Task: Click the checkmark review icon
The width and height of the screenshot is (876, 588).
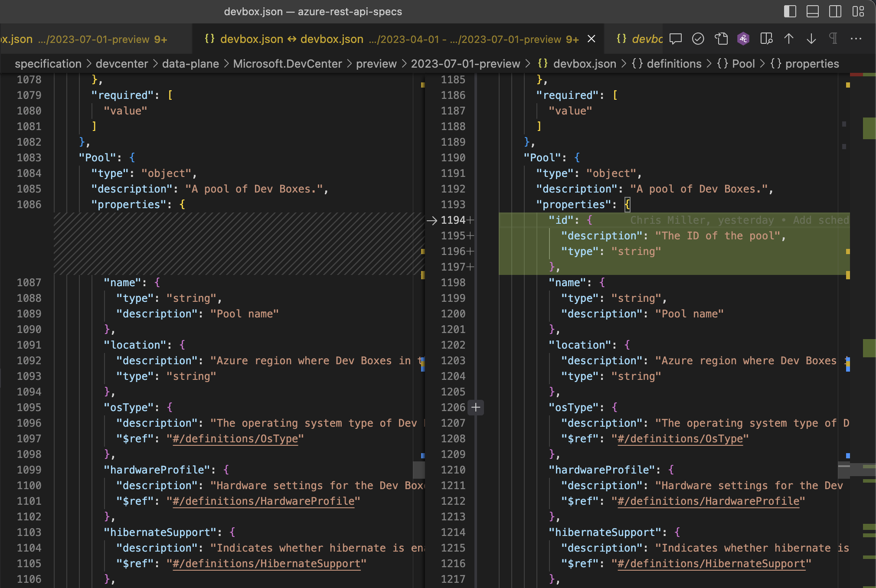Action: (697, 39)
